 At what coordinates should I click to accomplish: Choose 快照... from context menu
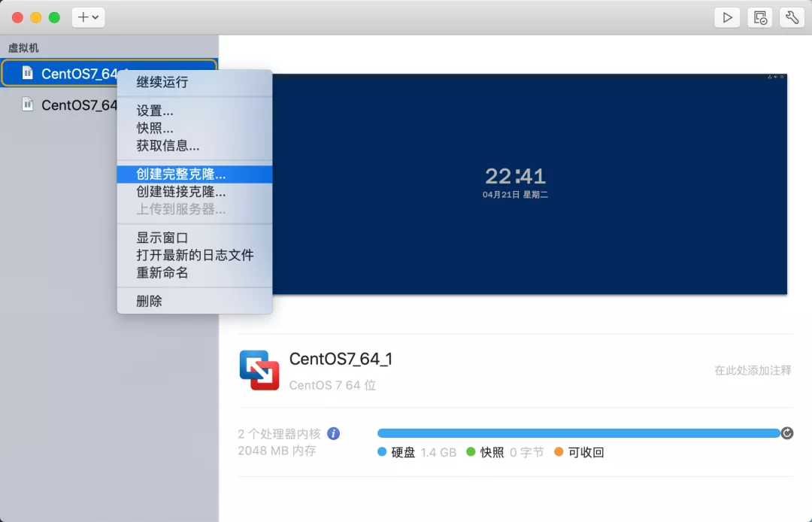(x=195, y=128)
